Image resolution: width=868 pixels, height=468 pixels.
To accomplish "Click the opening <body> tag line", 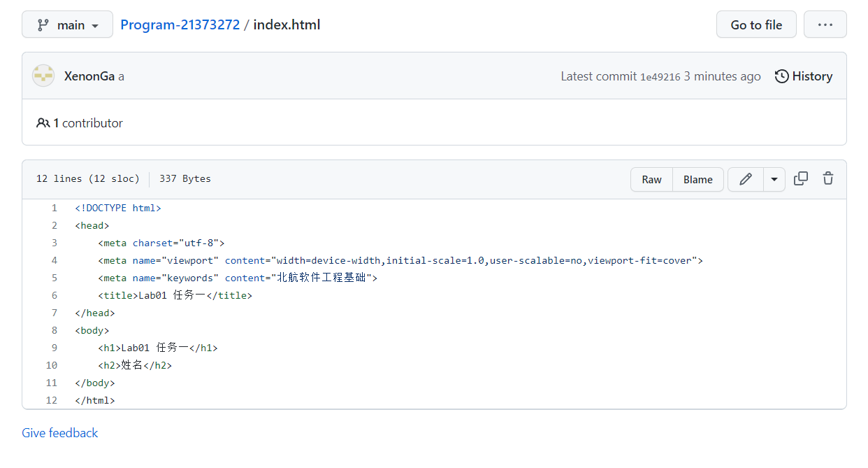I will tap(92, 330).
